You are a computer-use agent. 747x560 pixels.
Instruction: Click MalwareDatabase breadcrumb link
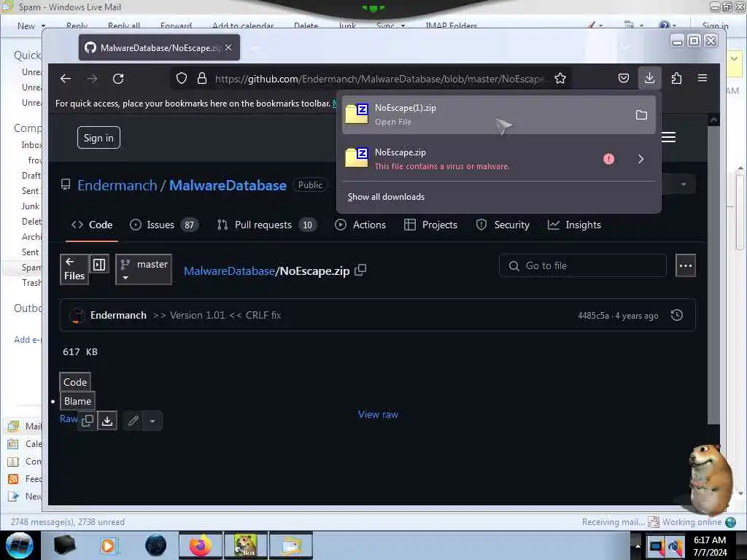click(229, 271)
